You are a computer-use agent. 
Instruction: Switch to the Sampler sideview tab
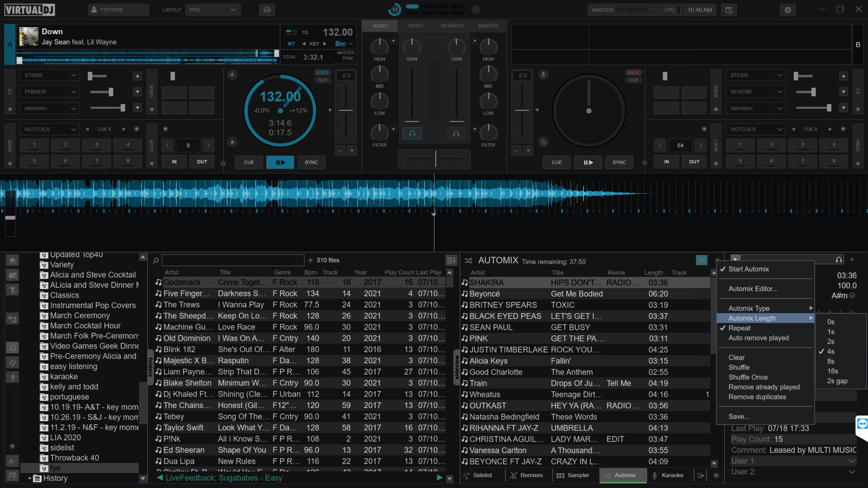tap(572, 475)
